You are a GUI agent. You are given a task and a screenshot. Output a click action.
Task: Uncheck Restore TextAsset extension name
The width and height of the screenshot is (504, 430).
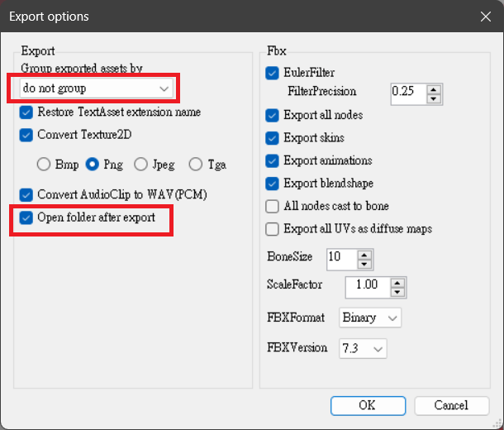26,112
